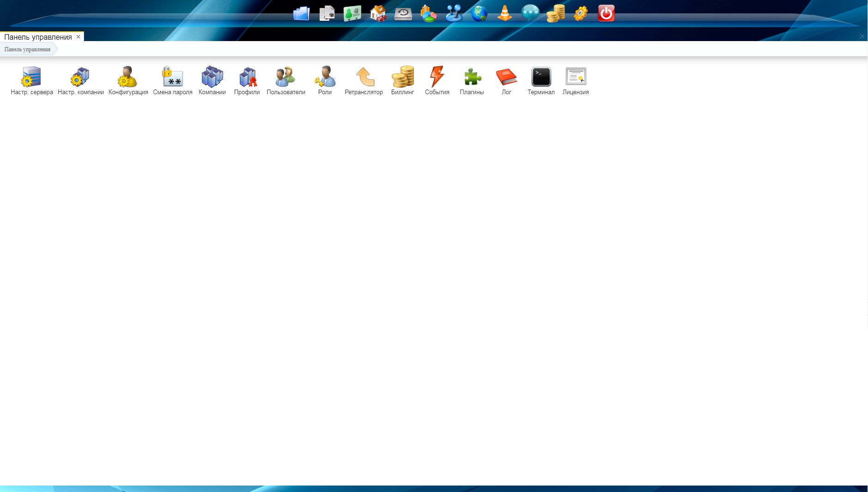The width and height of the screenshot is (868, 492).
Task: Click the globe icon in top dock
Action: pyautogui.click(x=479, y=13)
